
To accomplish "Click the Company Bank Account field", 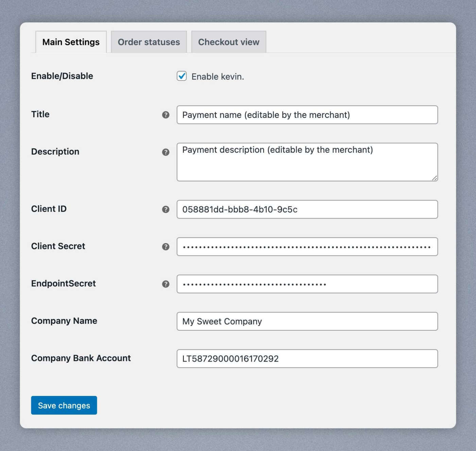I will pyautogui.click(x=307, y=359).
